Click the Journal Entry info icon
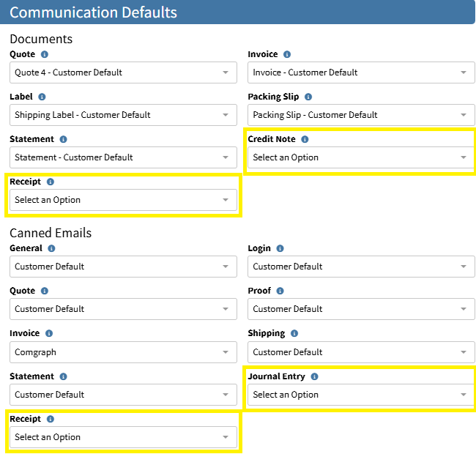The height and width of the screenshot is (454, 476). (314, 376)
